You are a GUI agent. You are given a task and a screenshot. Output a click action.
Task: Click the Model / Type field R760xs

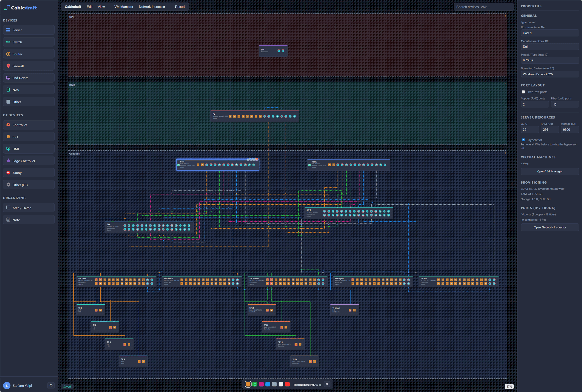[550, 60]
